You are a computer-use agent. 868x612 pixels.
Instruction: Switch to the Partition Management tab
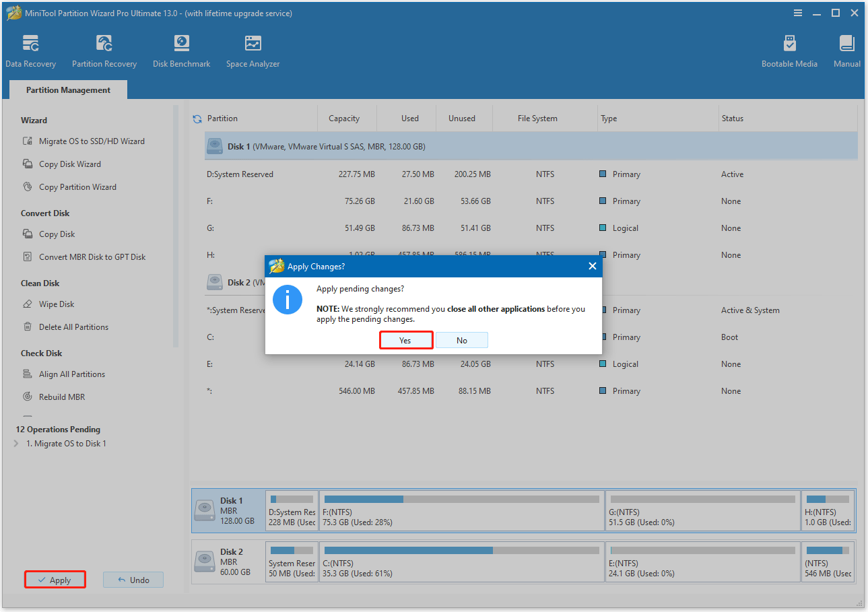[67, 89]
